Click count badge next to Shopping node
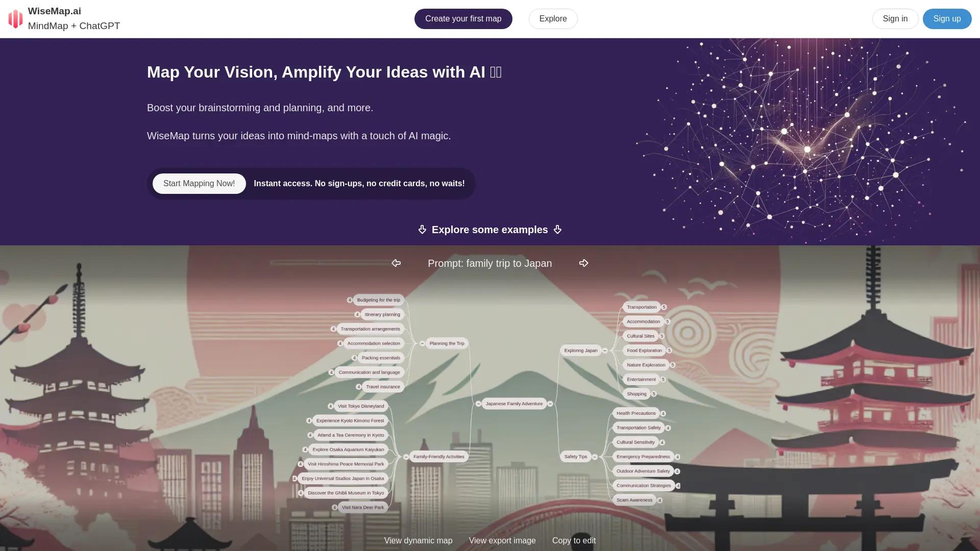Viewport: 980px width, 551px height. [654, 394]
